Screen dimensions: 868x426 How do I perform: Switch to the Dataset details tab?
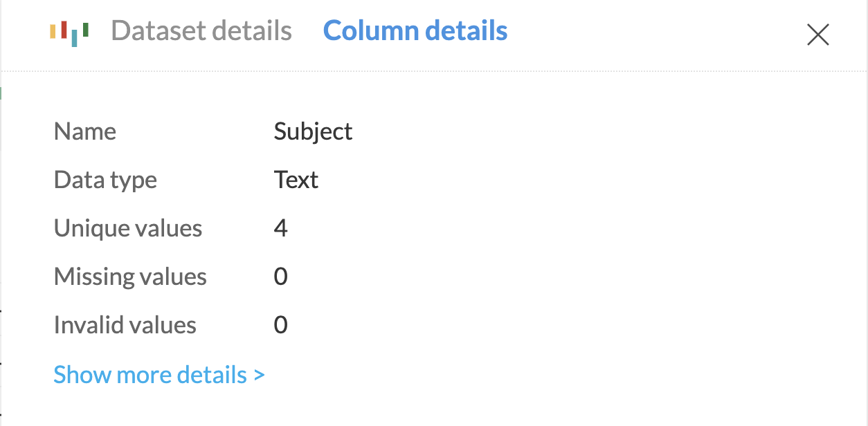tap(201, 31)
